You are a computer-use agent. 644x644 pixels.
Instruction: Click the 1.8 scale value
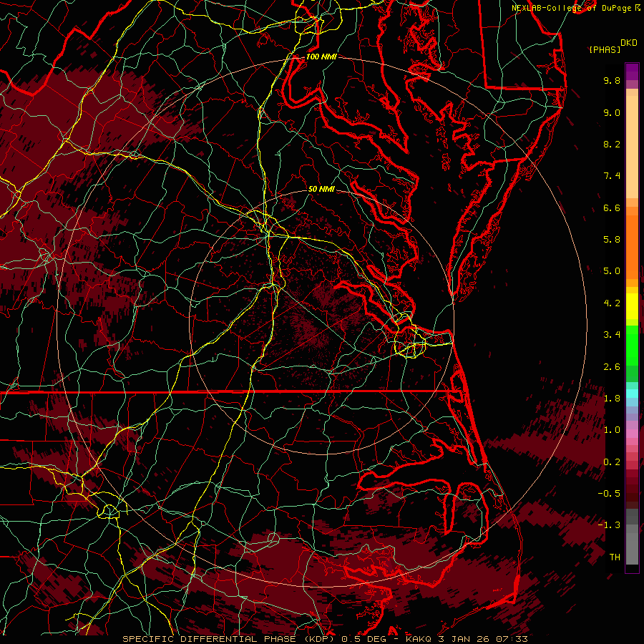click(x=612, y=399)
